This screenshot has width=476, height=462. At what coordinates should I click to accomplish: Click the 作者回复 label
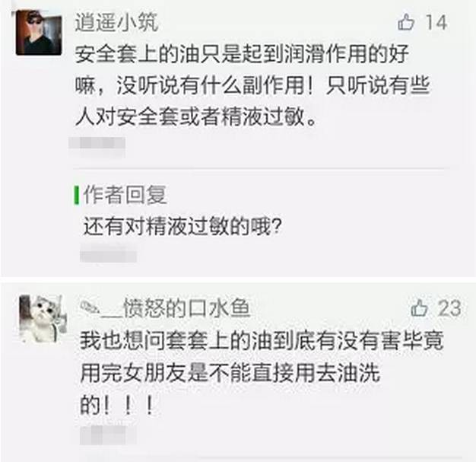(125, 195)
